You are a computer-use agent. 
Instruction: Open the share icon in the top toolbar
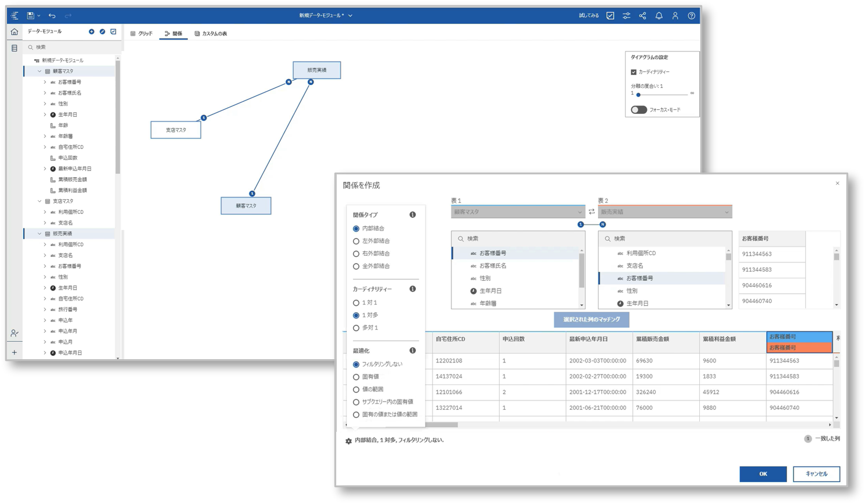pos(642,16)
